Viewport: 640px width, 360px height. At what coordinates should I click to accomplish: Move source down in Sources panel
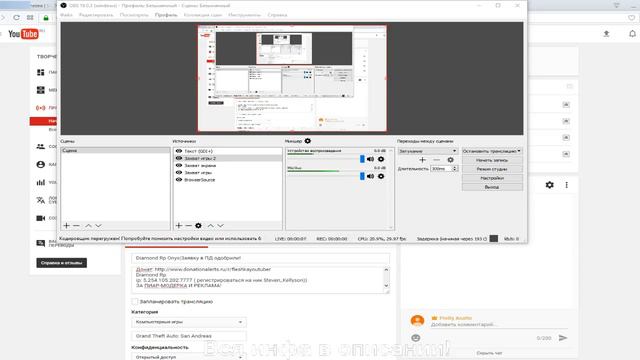click(x=221, y=225)
